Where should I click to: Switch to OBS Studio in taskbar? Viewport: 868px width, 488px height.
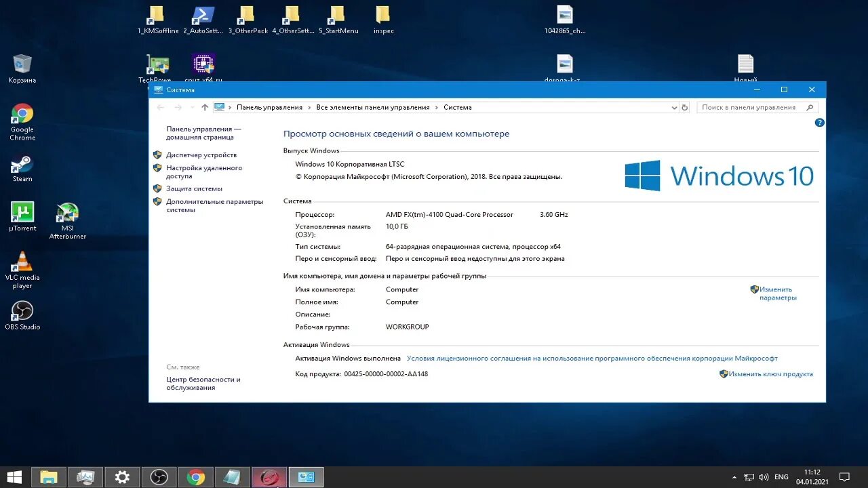pyautogui.click(x=159, y=477)
